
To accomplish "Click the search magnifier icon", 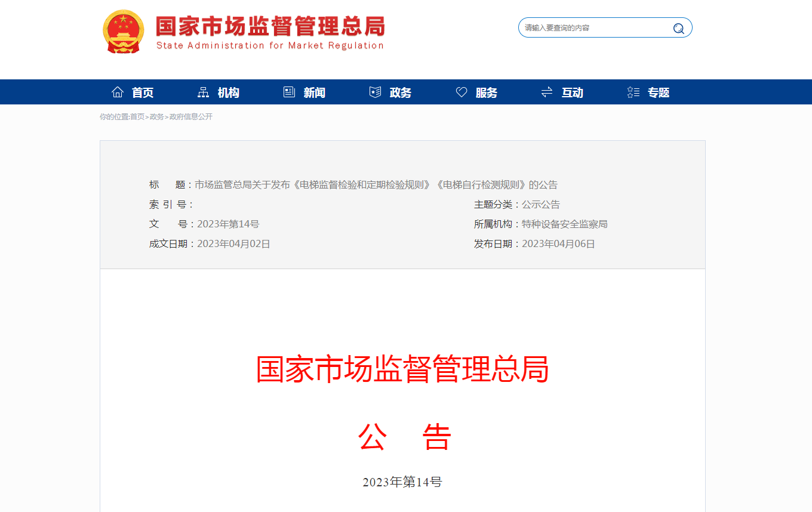I will pyautogui.click(x=679, y=28).
